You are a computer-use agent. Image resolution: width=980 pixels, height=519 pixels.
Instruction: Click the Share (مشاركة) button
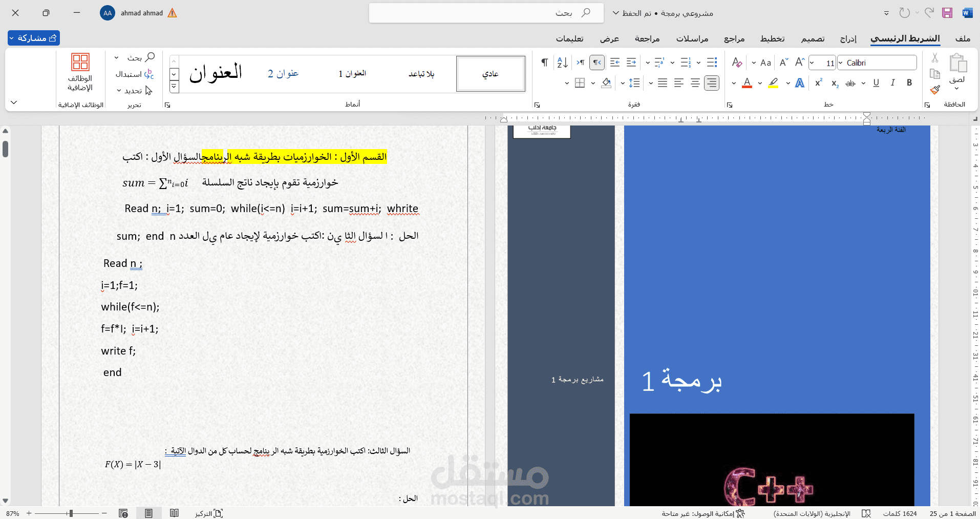point(34,38)
